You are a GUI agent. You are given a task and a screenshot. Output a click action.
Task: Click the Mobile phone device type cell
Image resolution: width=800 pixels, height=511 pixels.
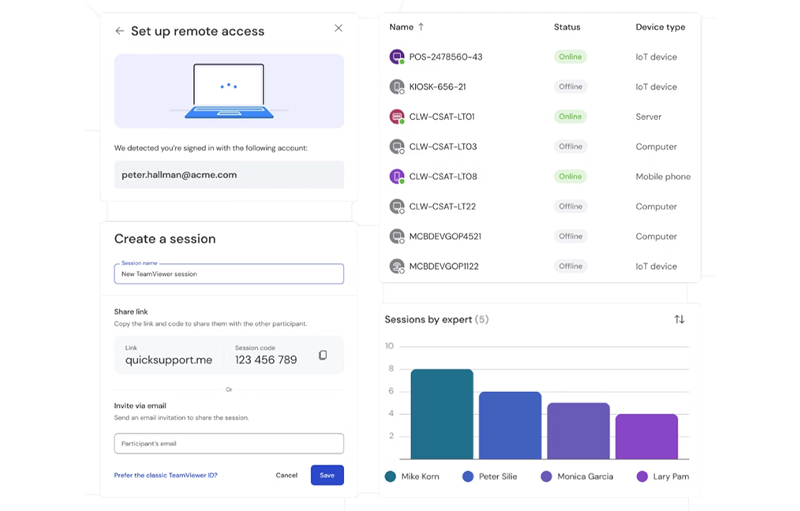point(663,176)
